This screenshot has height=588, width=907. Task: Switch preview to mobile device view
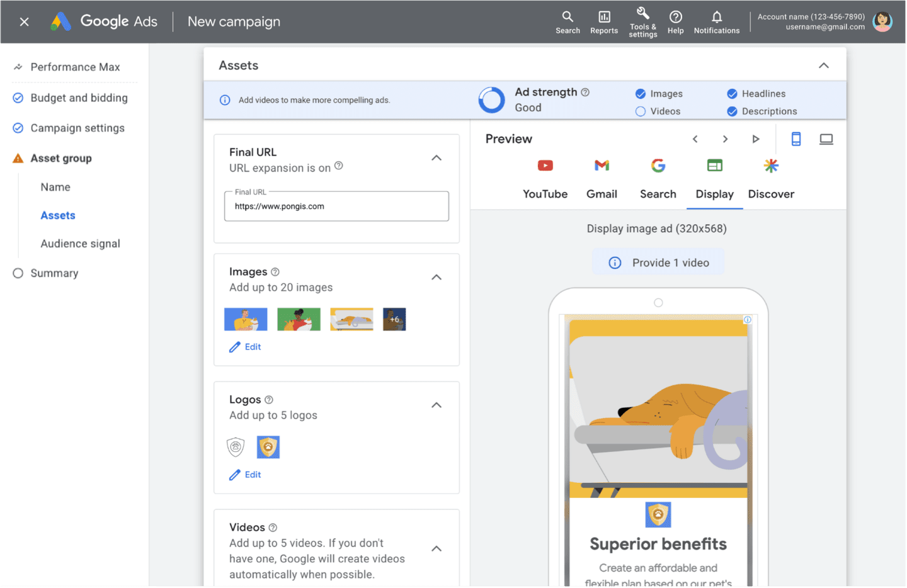point(796,139)
